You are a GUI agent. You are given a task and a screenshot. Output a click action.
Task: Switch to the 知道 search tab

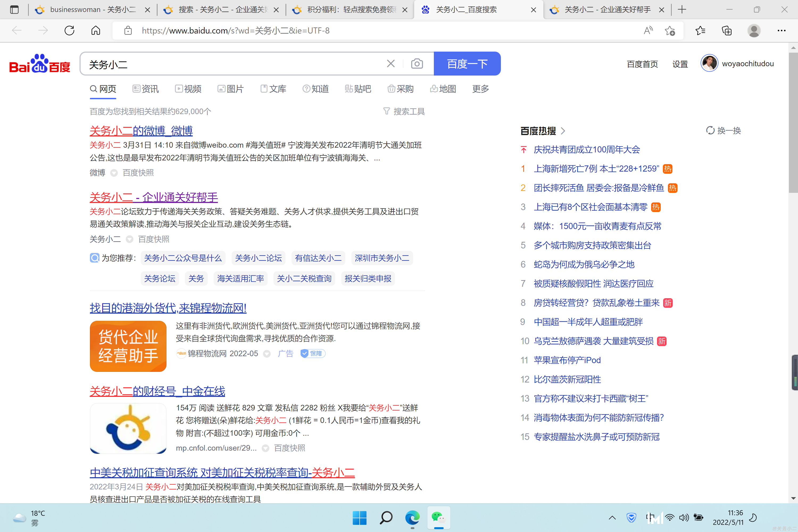(315, 89)
